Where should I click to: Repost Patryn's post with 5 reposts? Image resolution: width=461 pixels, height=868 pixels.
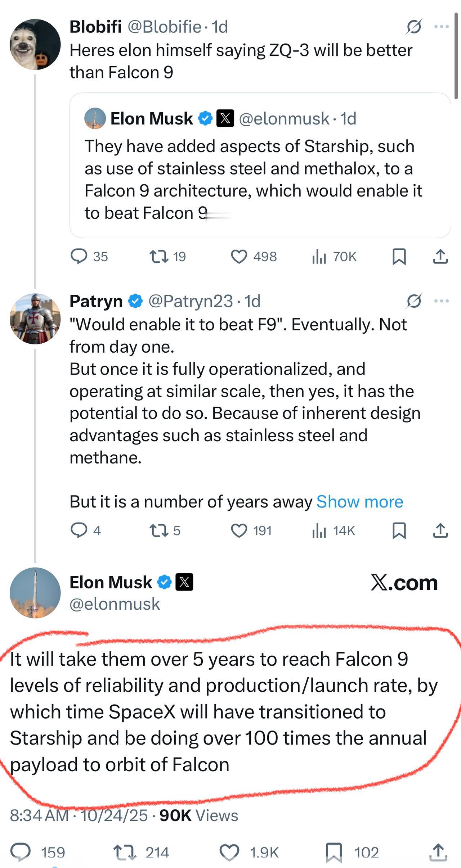click(x=159, y=531)
